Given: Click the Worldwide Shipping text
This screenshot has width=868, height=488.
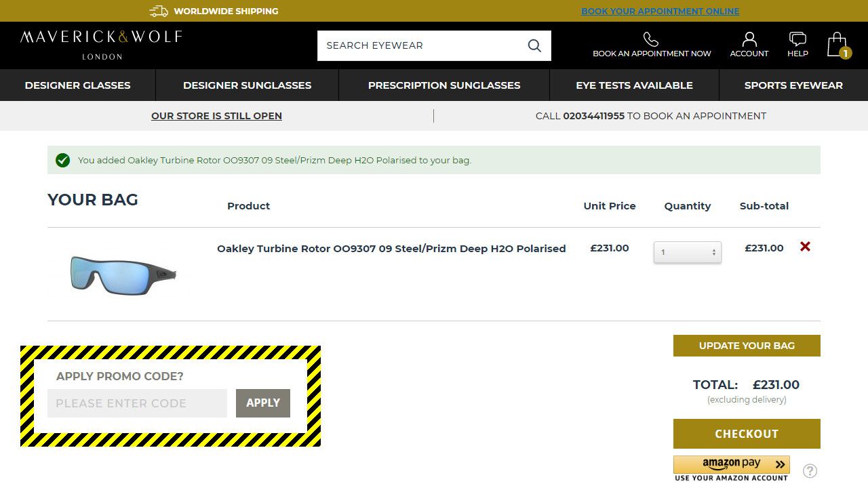Looking at the screenshot, I should click(226, 11).
